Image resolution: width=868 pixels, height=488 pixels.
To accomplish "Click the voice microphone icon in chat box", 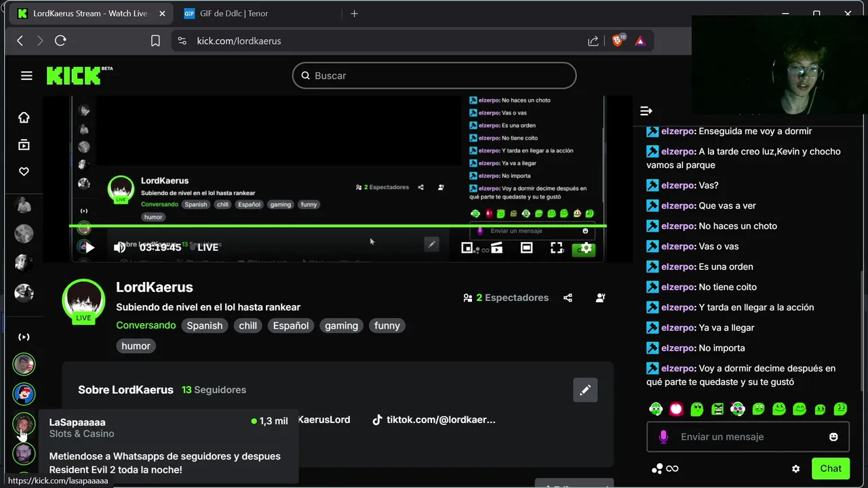I will point(663,437).
